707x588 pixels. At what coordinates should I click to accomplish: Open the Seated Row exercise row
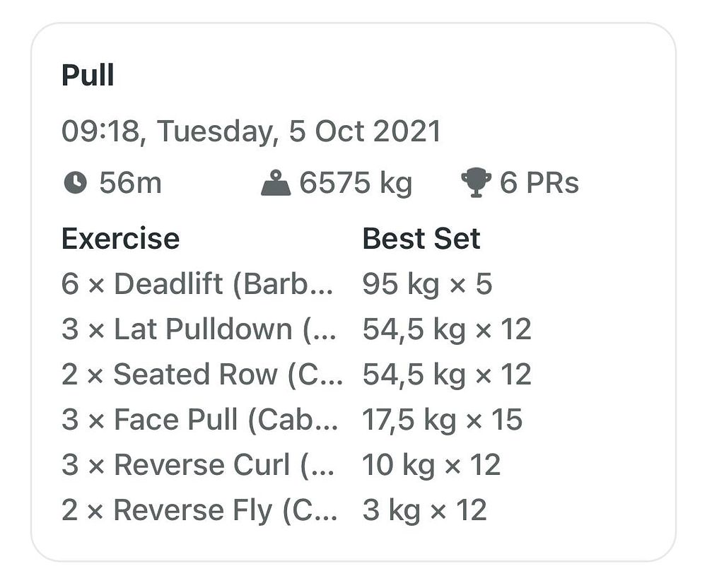tap(201, 375)
